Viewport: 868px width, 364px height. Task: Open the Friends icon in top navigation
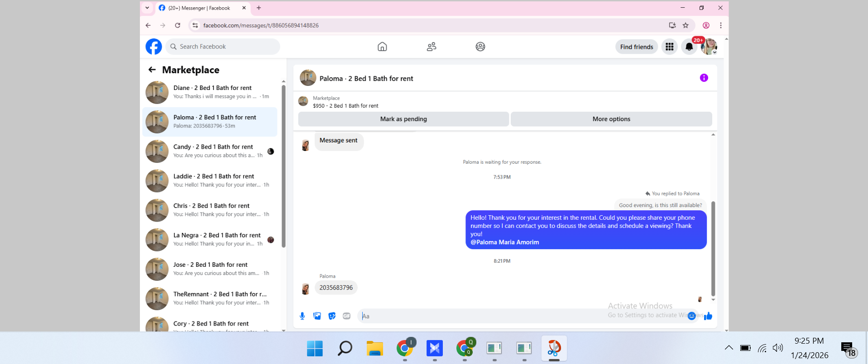(432, 47)
